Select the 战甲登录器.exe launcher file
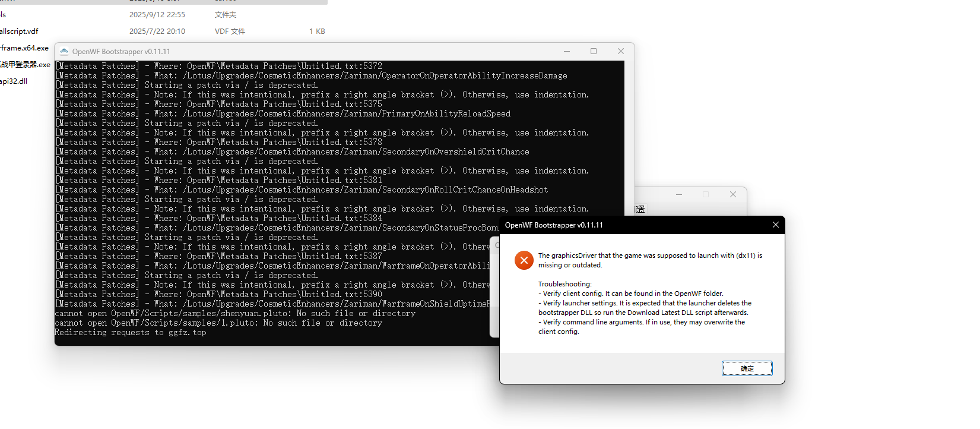The height and width of the screenshot is (429, 980). click(x=25, y=64)
